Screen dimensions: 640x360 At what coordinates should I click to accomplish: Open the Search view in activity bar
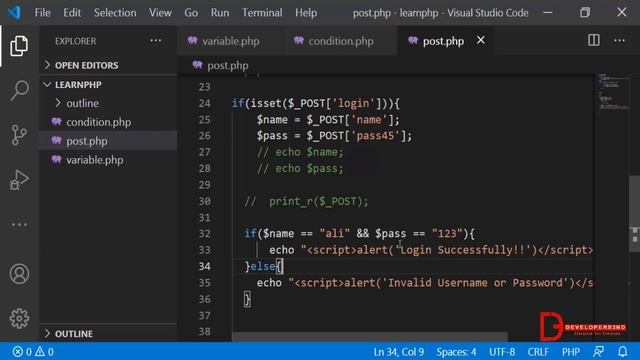(19, 90)
